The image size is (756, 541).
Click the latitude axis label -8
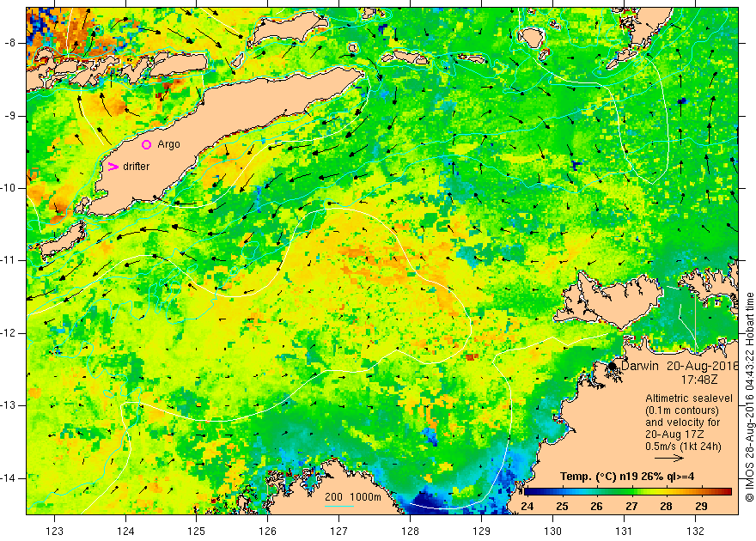pos(10,43)
